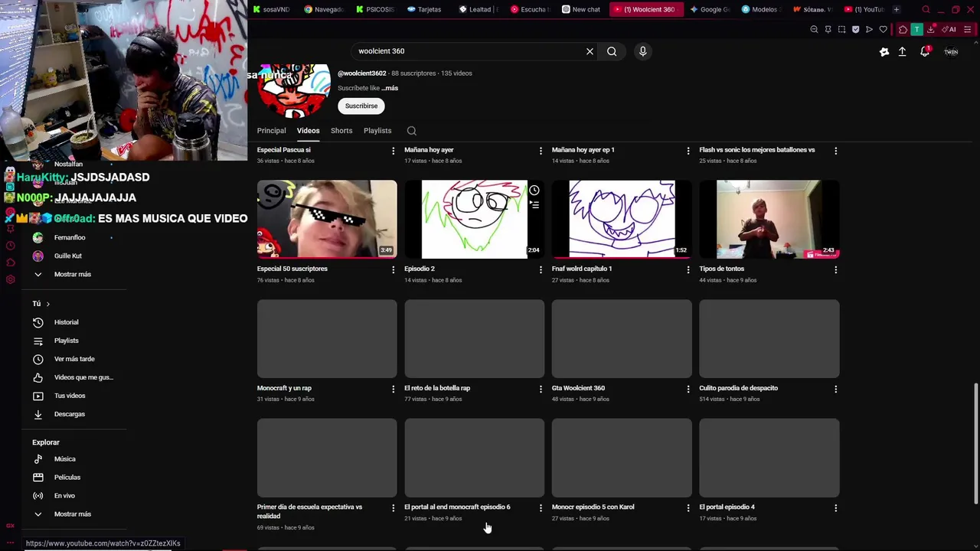This screenshot has height=551, width=980.
Task: Open options menu for Tipos de tontos
Action: pyautogui.click(x=835, y=269)
